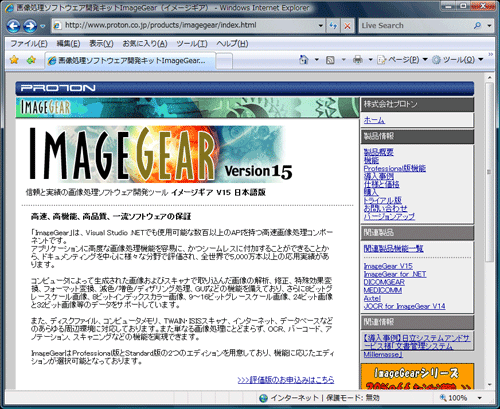
Task: Open the 編集(E) menu
Action: [68, 44]
